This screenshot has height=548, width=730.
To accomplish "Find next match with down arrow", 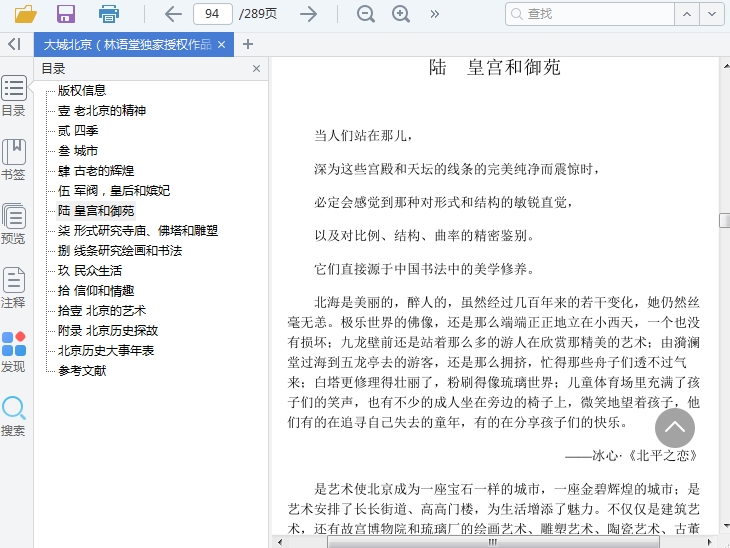I will pyautogui.click(x=712, y=14).
